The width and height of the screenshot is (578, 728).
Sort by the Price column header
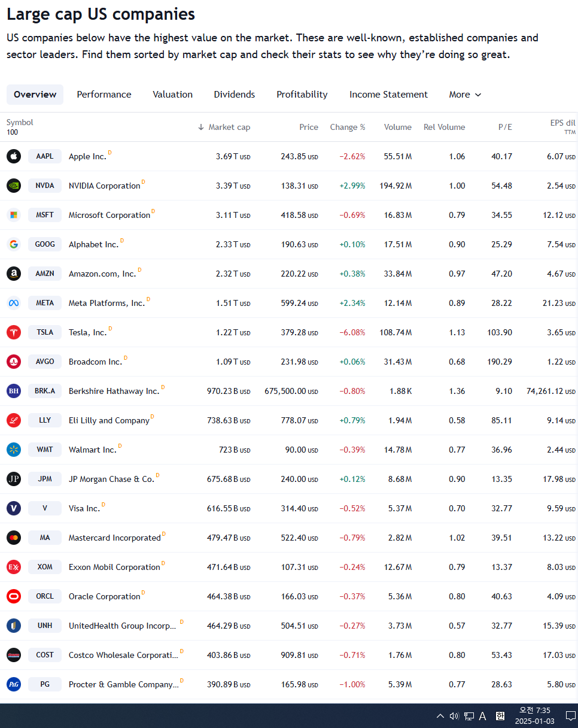[309, 127]
